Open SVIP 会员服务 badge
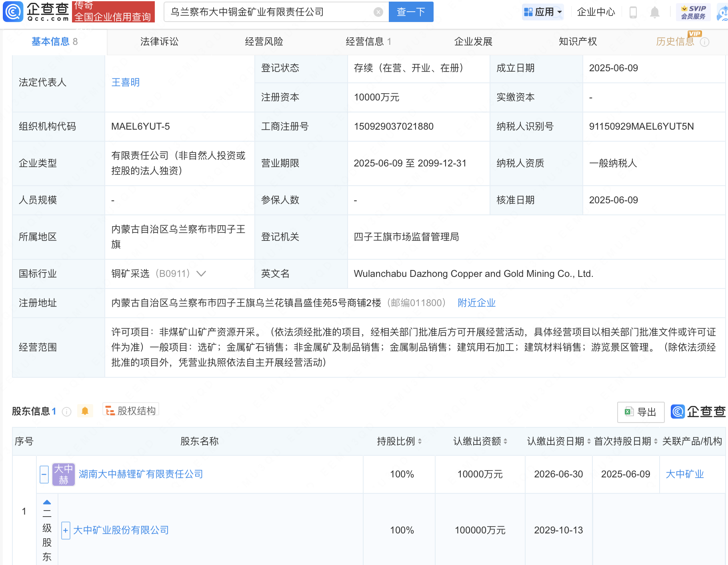Viewport: 728px width, 565px height. pyautogui.click(x=693, y=12)
